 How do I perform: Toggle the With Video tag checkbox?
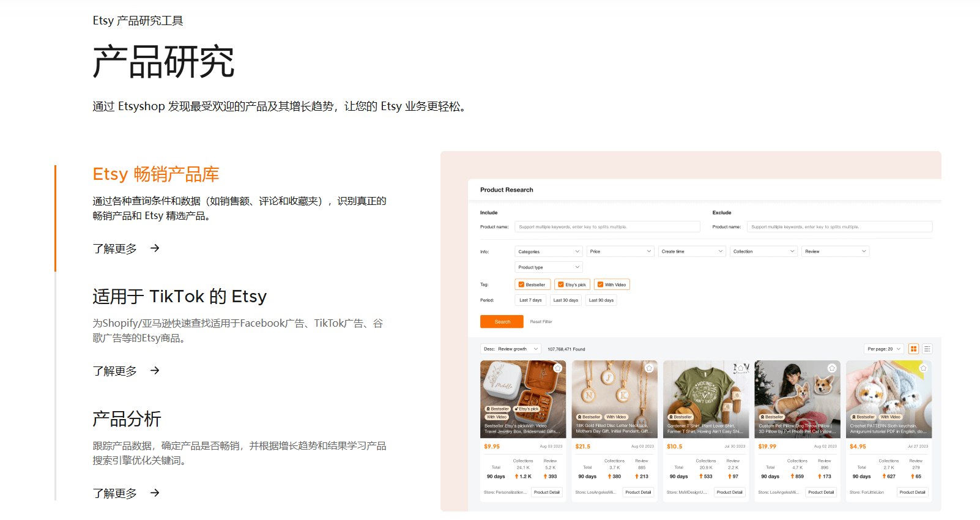click(601, 284)
